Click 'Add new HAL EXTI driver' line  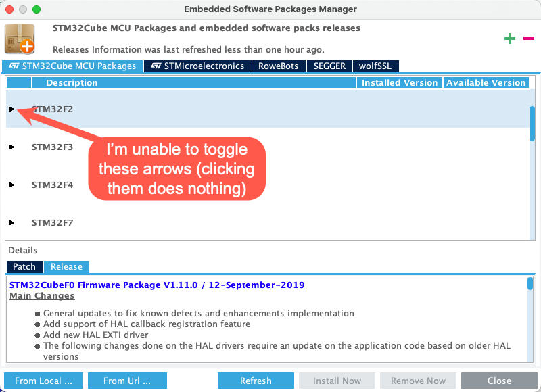(95, 335)
